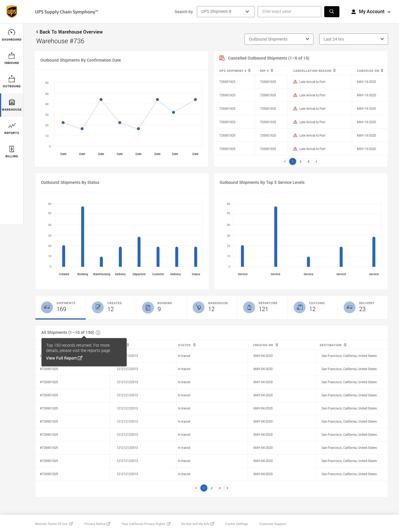
Task: Click the Warehousing bar in status chart
Action: pos(101,262)
